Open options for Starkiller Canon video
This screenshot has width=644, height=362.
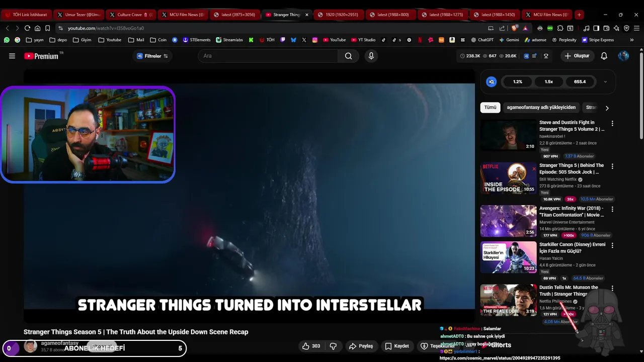612,245
